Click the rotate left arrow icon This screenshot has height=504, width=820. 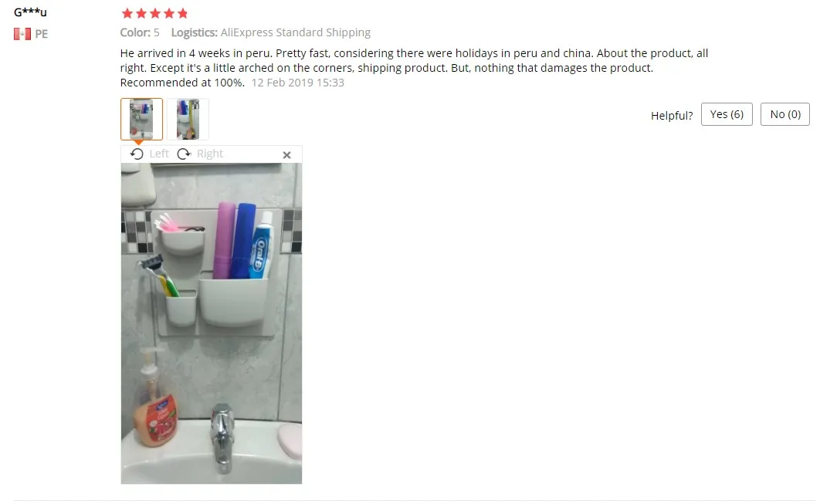[137, 154]
